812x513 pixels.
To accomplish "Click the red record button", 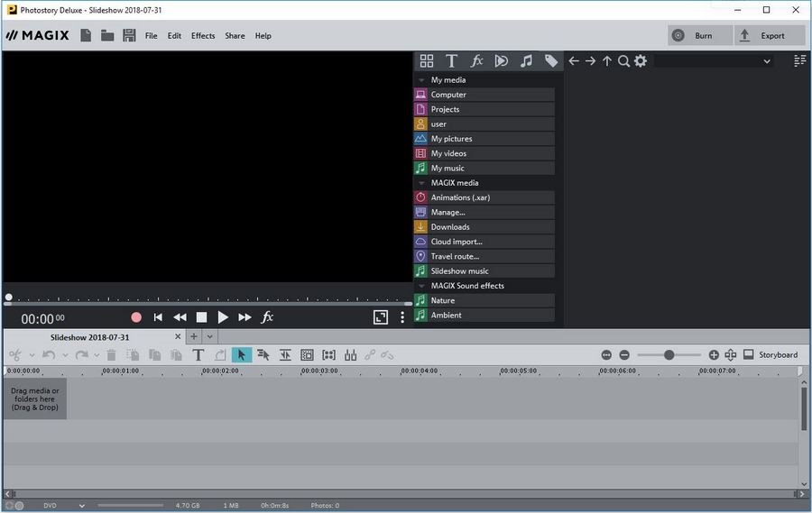I will point(136,317).
